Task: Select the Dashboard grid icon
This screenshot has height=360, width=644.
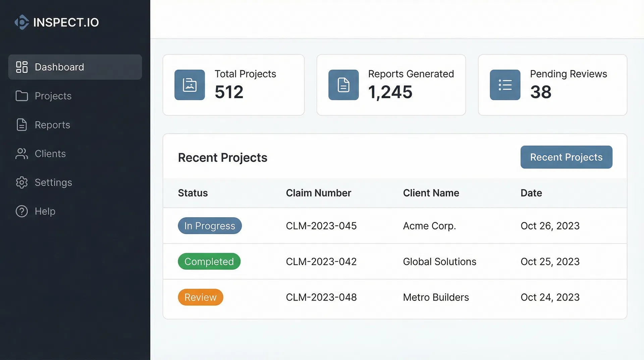Action: [21, 67]
